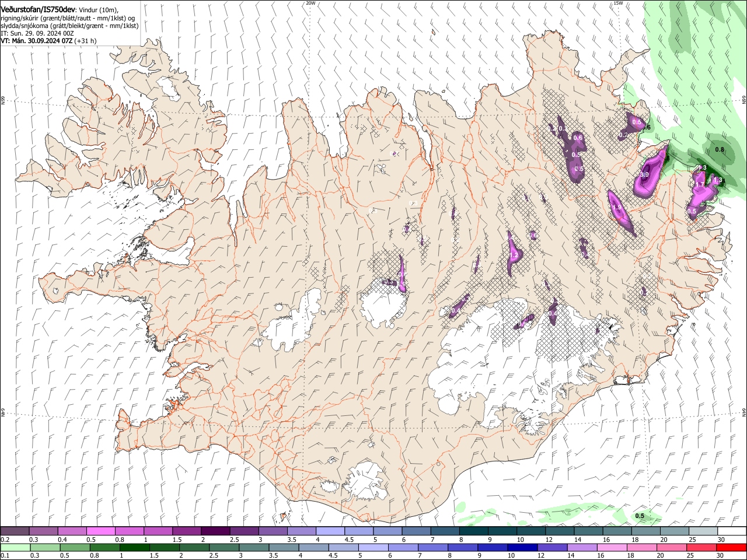Click the '15W' longitude label

[618, 3]
